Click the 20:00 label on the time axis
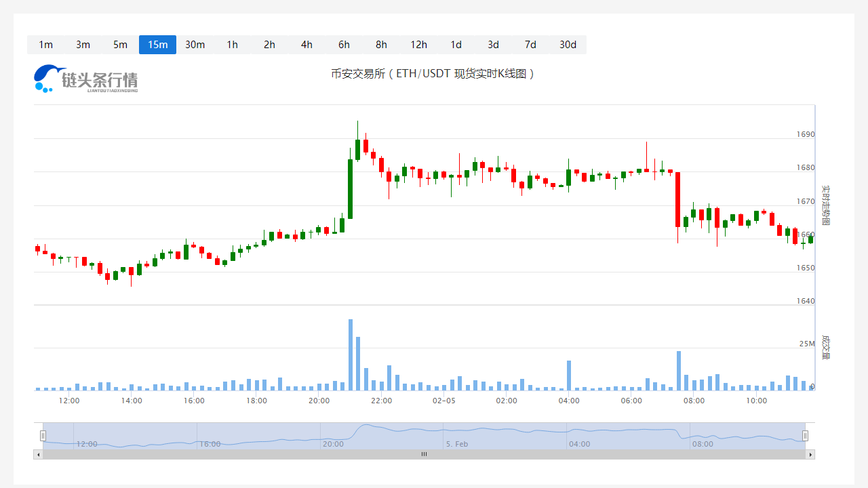This screenshot has height=488, width=868. (x=319, y=401)
